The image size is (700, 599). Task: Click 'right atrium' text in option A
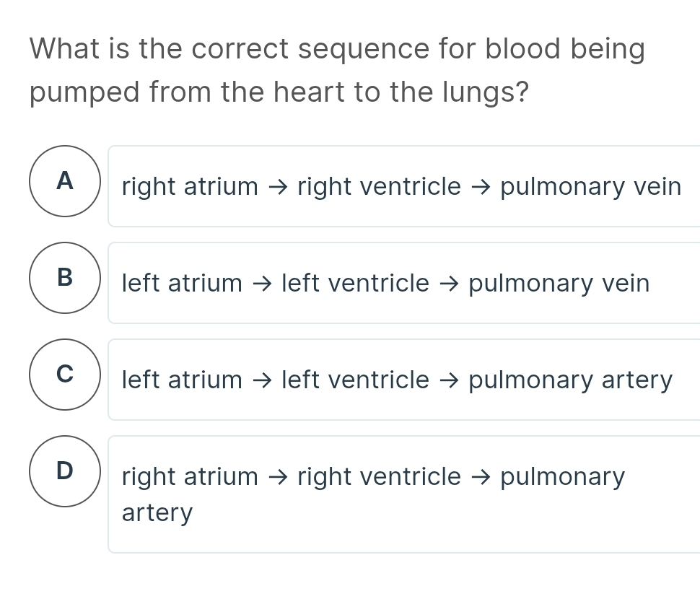click(x=190, y=187)
